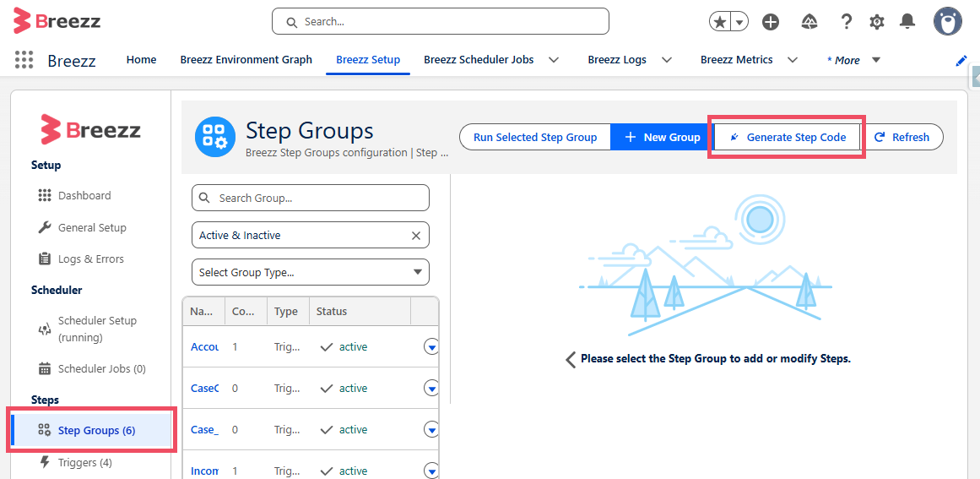Click the blue Step Groups header icon
Viewport: 980px width, 479px height.
coord(215,137)
